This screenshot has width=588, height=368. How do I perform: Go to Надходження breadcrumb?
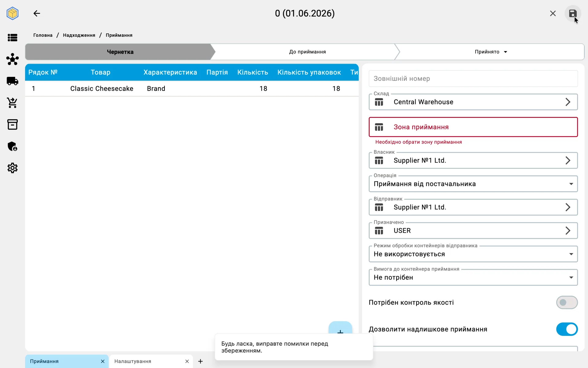(x=79, y=35)
